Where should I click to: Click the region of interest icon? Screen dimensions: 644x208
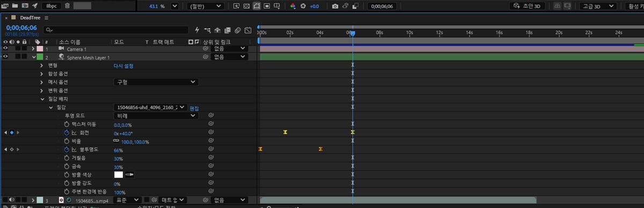click(266, 6)
